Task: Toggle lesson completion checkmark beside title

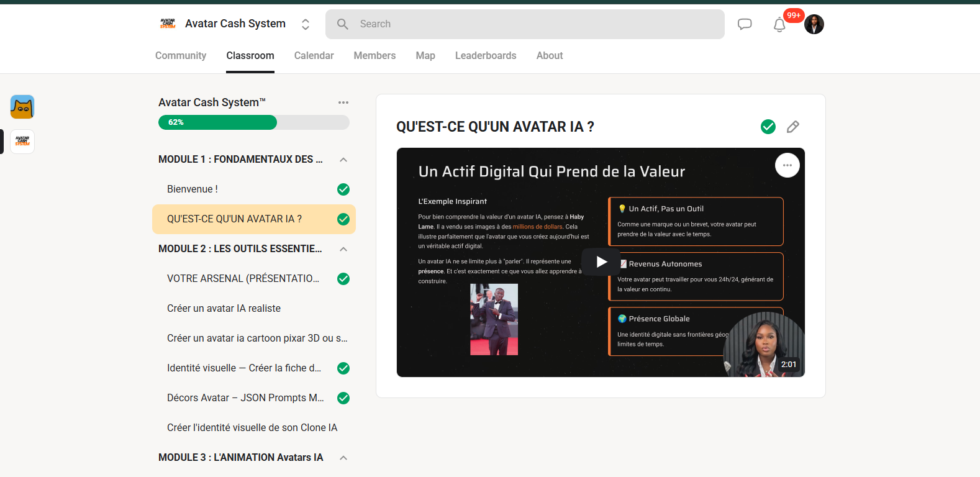Action: [x=768, y=127]
